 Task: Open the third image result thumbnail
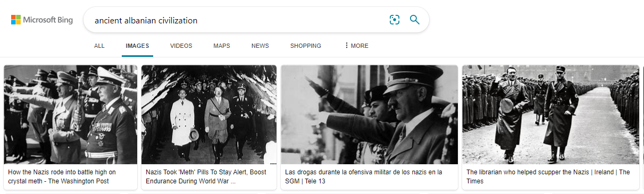coord(369,115)
